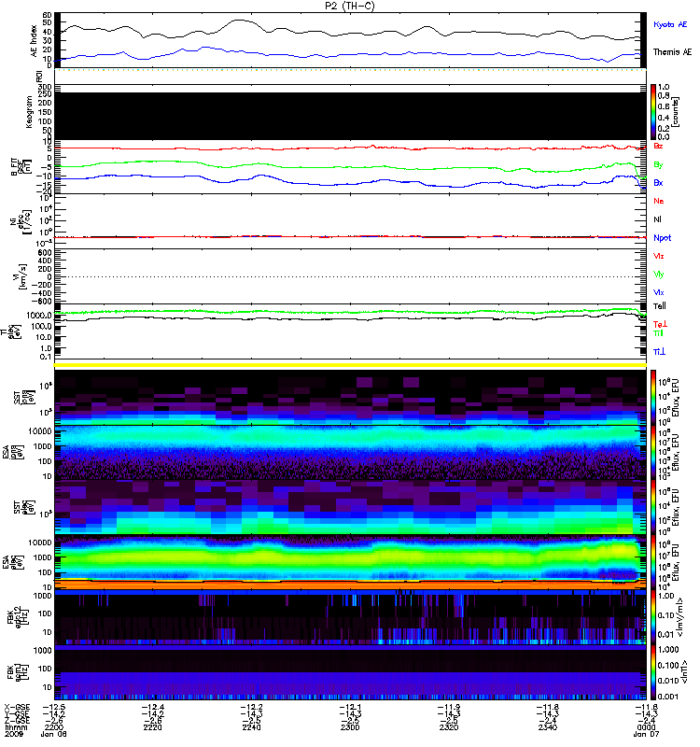The width and height of the screenshot is (700, 747).
Task: Click the red Te perpendicular legend label
Action: pyautogui.click(x=660, y=324)
